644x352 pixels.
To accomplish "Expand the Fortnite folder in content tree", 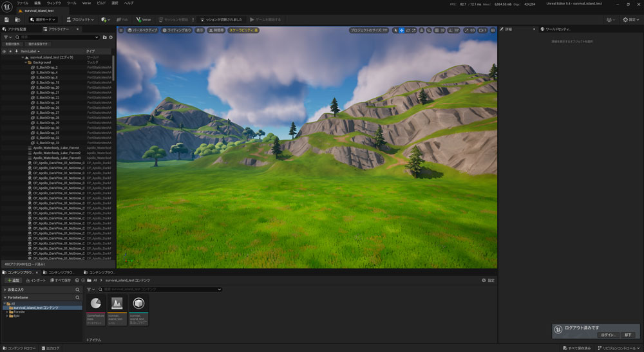I will coord(7,312).
